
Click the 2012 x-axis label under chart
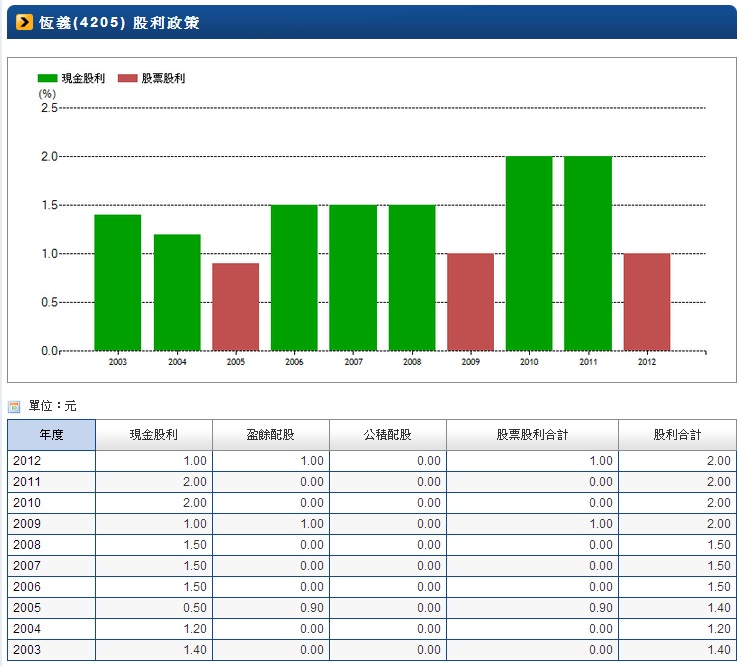647,362
